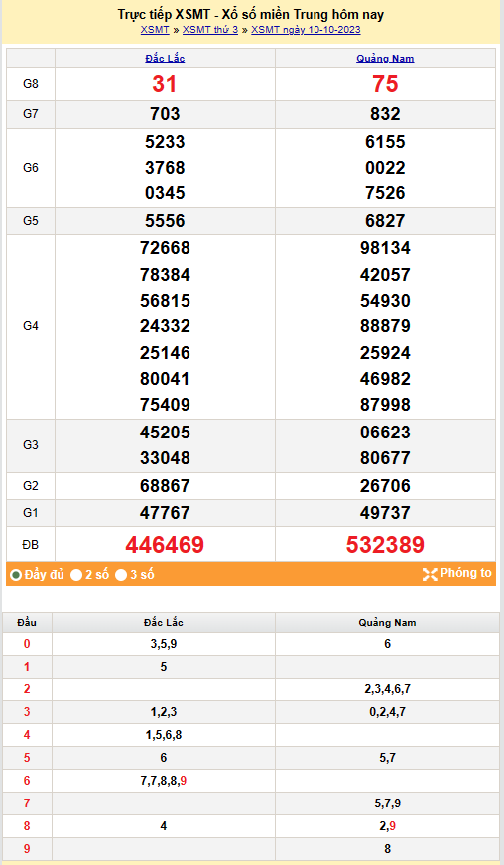
Task: Select the 3 số radio option
Action: point(121,575)
